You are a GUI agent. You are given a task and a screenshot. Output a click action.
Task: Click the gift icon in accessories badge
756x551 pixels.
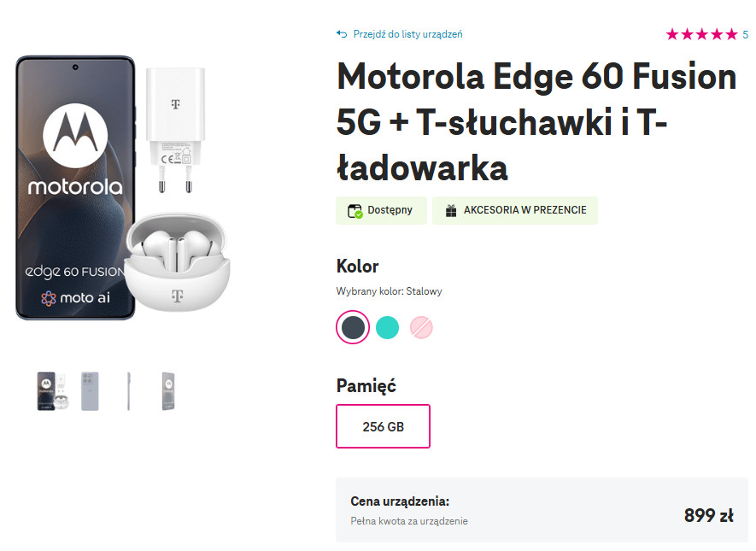tap(449, 210)
